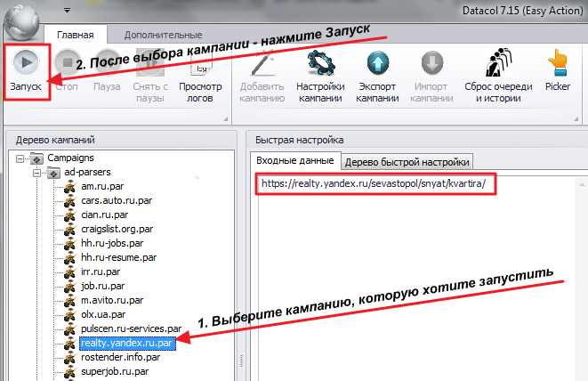Click Сброс очереди и истории icon
Image resolution: width=588 pixels, height=381 pixels.
498,62
